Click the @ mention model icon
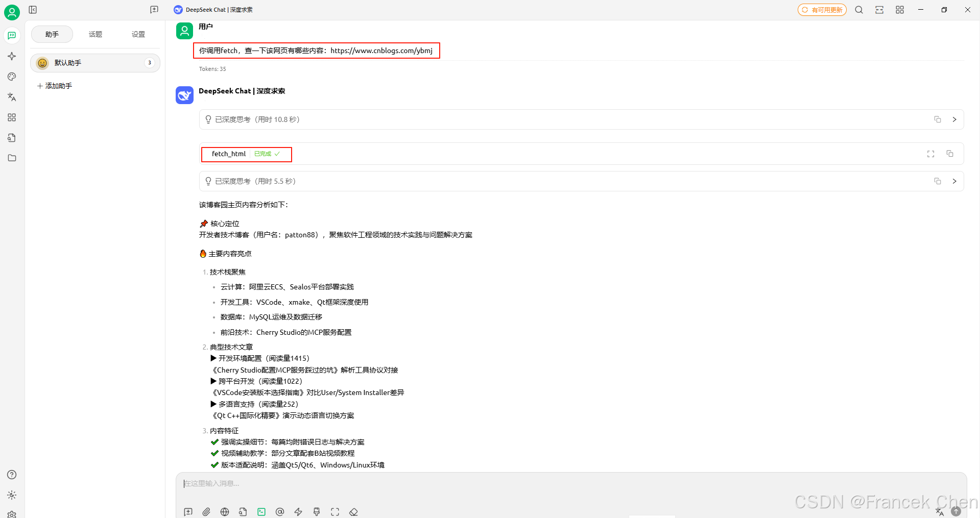 pos(280,512)
